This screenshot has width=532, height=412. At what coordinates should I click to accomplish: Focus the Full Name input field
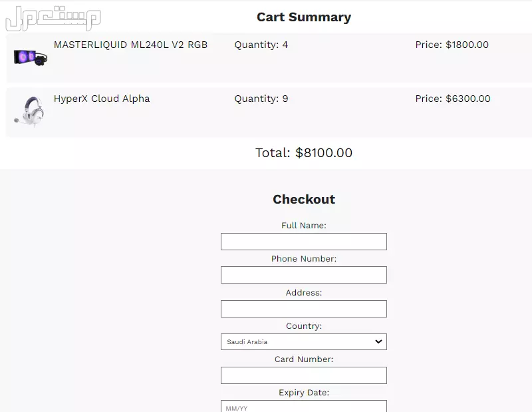(x=303, y=242)
